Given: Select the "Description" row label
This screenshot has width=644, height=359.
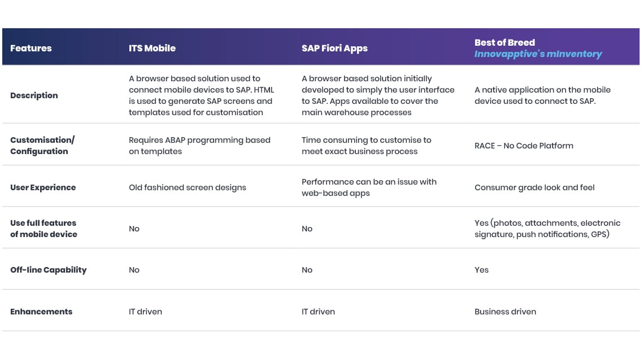Looking at the screenshot, I should 34,95.
